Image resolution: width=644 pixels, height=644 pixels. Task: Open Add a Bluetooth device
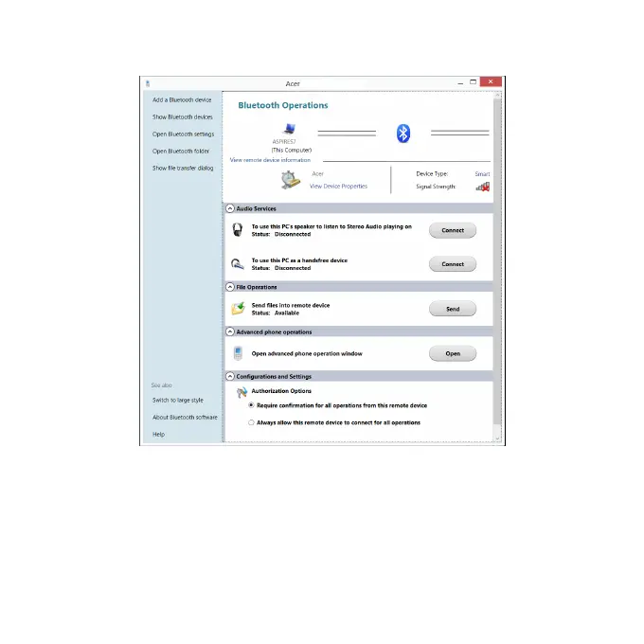(182, 99)
